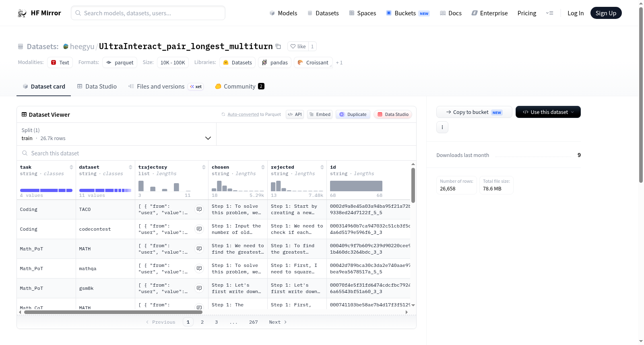644x345 pixels.
Task: Click Log In
Action: click(576, 13)
